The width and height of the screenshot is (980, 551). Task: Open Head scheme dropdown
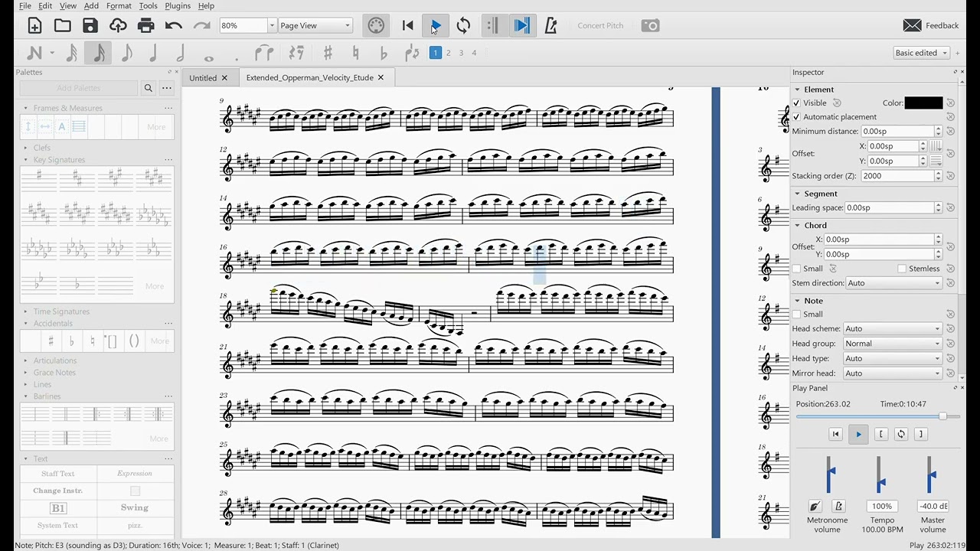(x=893, y=328)
